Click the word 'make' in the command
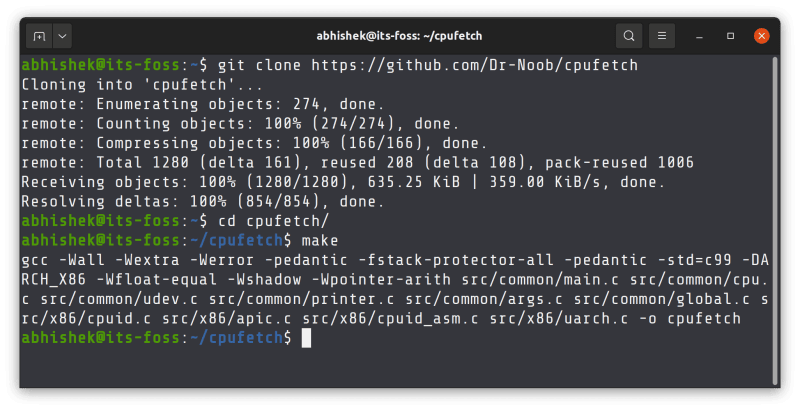 [x=319, y=241]
